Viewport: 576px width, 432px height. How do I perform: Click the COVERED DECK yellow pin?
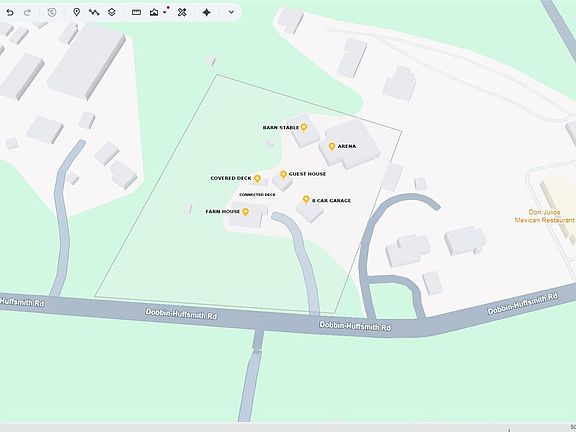pyautogui.click(x=258, y=179)
